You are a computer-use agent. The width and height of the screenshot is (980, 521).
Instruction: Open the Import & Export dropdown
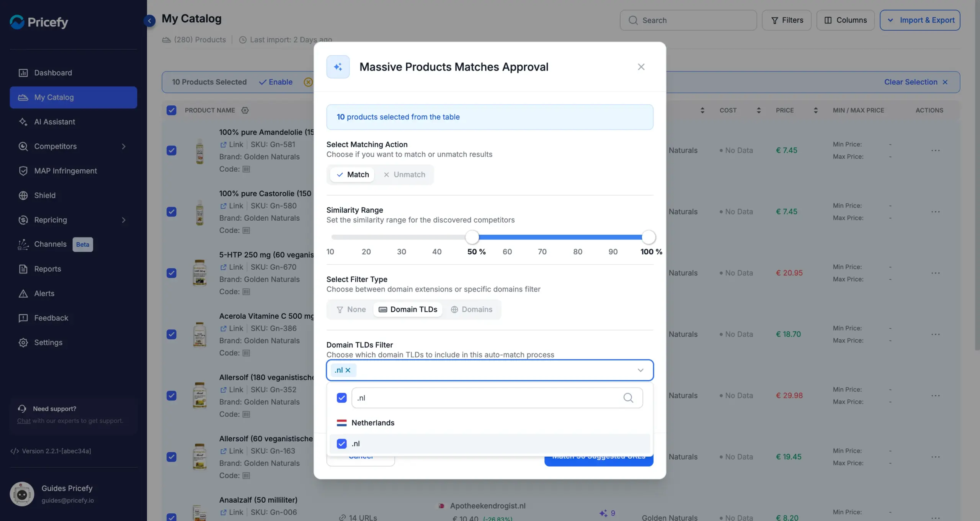(x=920, y=20)
